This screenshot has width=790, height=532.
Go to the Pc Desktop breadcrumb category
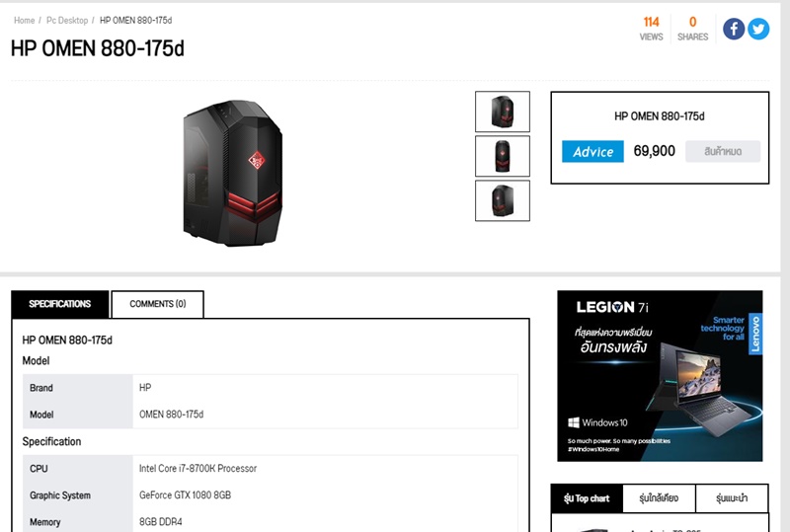(x=67, y=20)
